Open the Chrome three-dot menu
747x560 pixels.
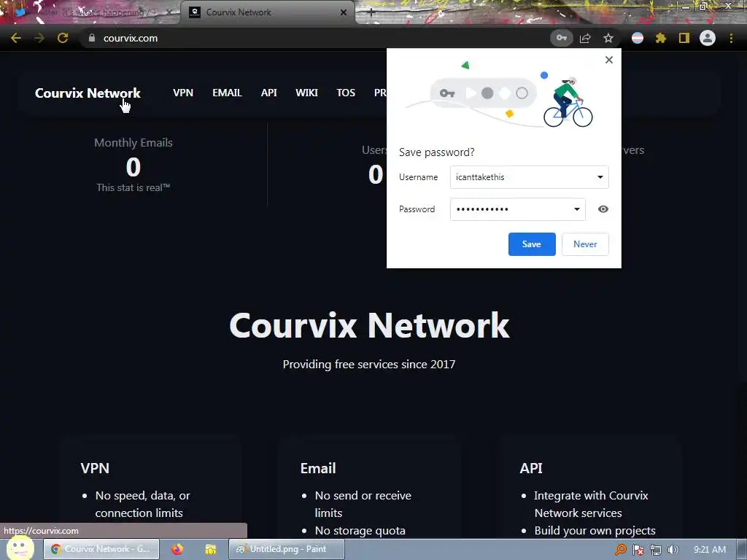pos(731,38)
